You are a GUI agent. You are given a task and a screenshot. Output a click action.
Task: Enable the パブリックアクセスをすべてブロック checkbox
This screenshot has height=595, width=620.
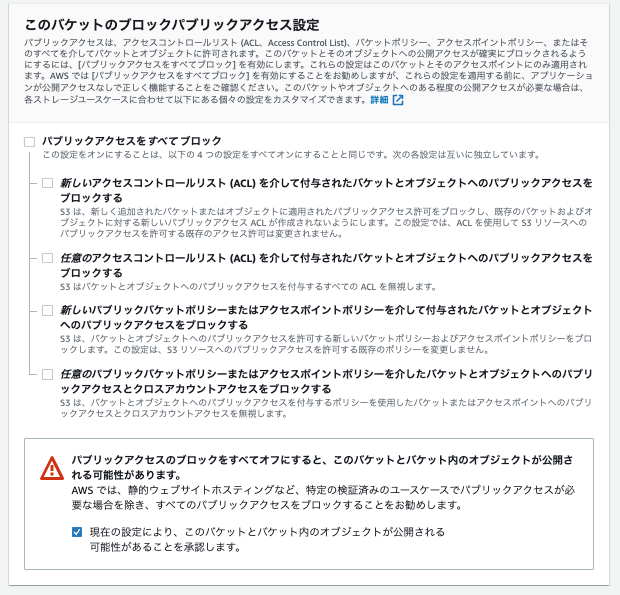[x=29, y=142]
